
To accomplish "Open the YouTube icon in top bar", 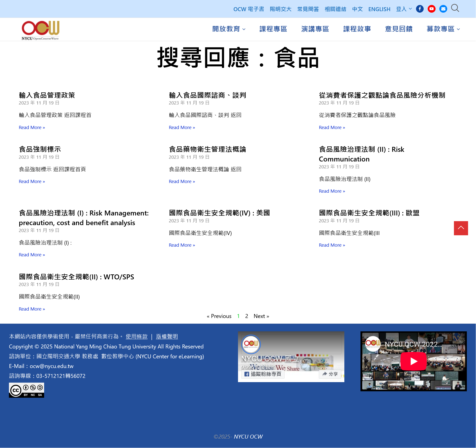I will (x=431, y=9).
